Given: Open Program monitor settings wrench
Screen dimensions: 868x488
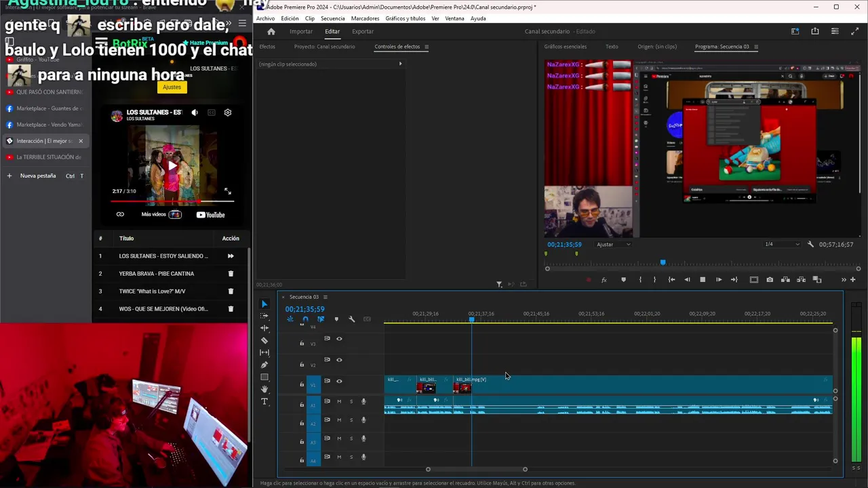Looking at the screenshot, I should click(810, 244).
